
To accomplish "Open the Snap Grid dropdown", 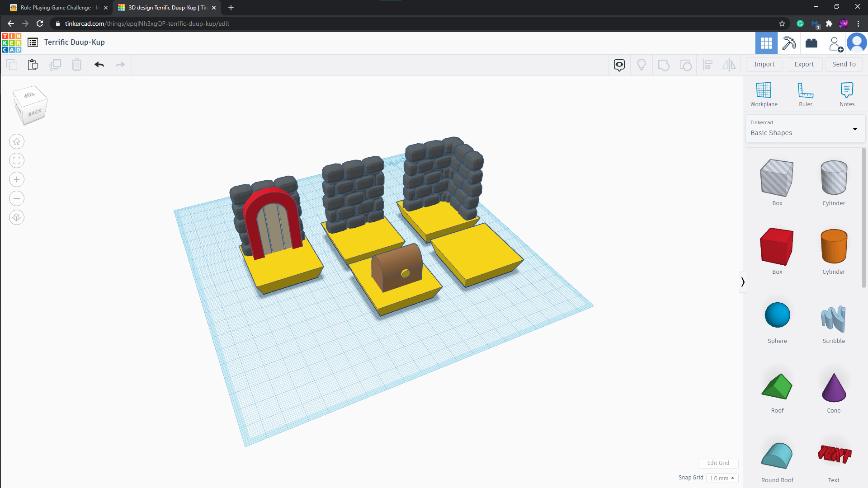I will [x=722, y=478].
